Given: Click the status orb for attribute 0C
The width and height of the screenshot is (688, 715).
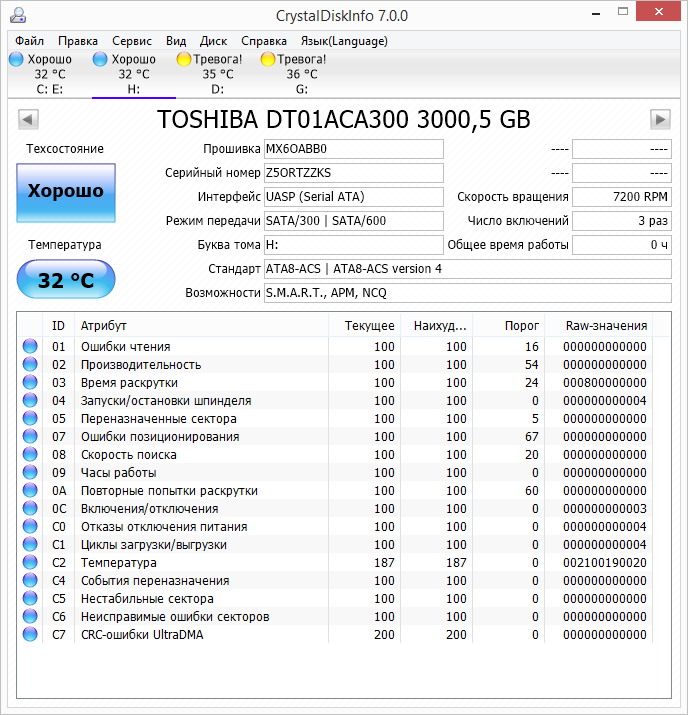Looking at the screenshot, I should click(x=30, y=508).
